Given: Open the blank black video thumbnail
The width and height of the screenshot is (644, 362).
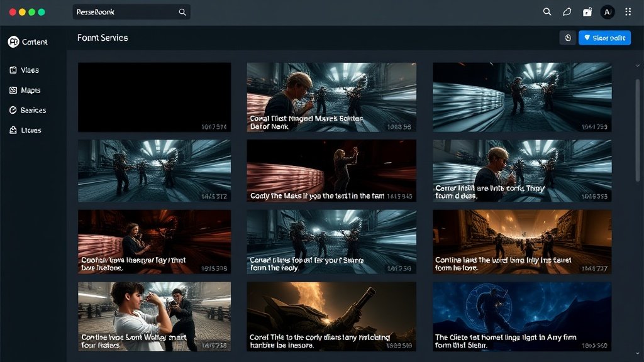Looking at the screenshot, I should 155,97.
